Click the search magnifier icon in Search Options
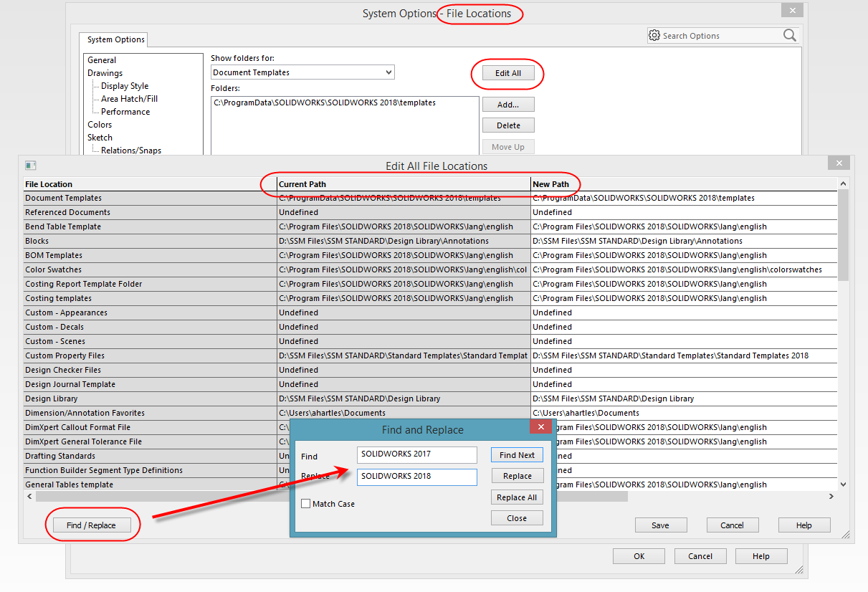 pyautogui.click(x=789, y=35)
